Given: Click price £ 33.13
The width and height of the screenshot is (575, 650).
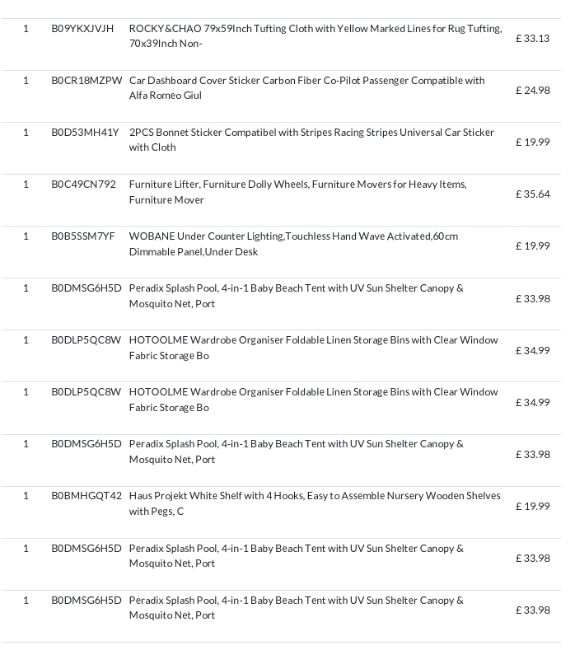Looking at the screenshot, I should [533, 39].
